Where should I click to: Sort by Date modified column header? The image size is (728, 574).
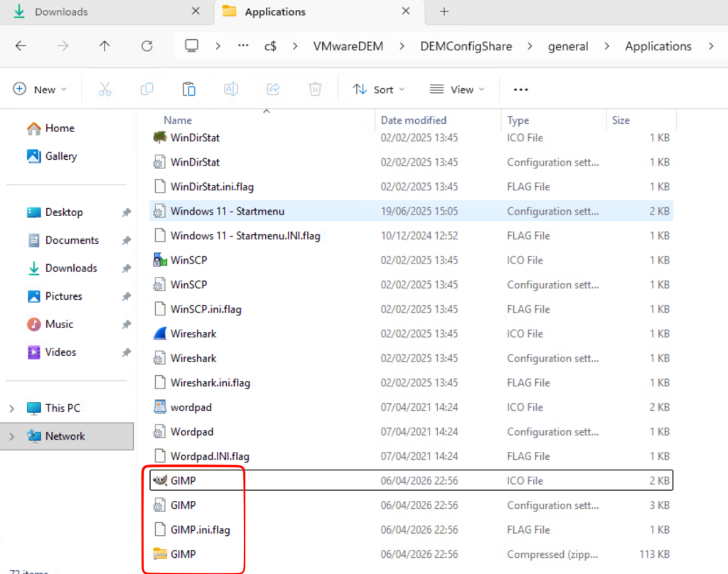[438, 120]
